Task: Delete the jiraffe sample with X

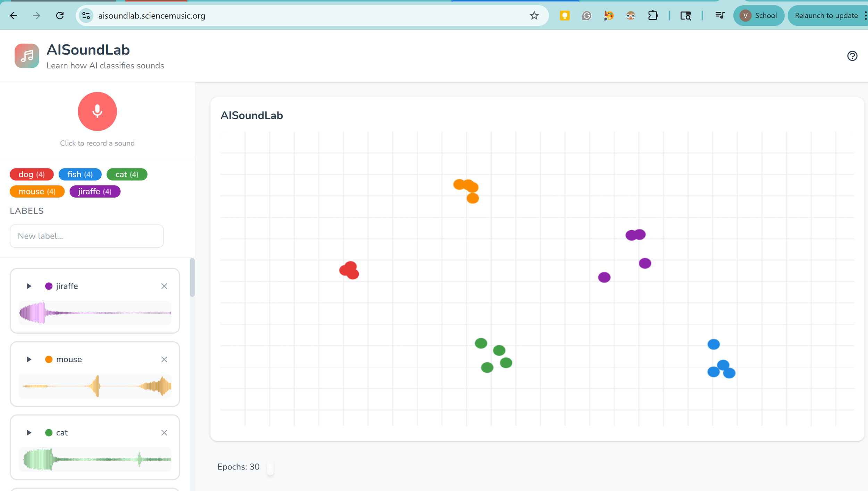Action: pyautogui.click(x=164, y=286)
